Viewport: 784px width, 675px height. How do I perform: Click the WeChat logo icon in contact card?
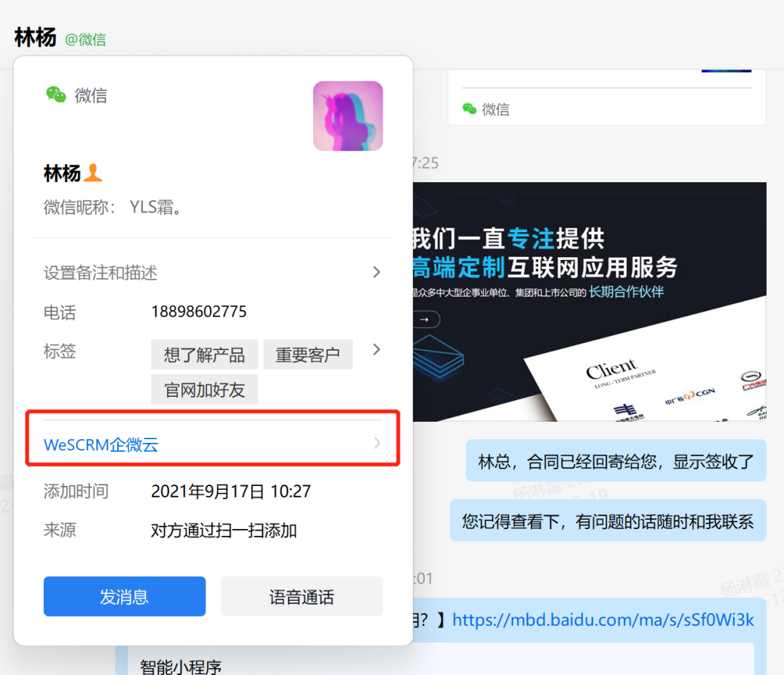pyautogui.click(x=56, y=94)
